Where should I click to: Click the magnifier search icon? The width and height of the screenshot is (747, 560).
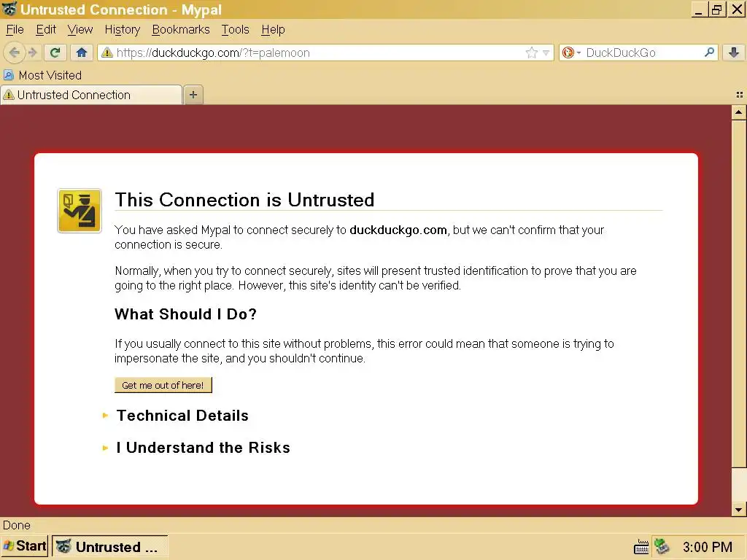[709, 52]
